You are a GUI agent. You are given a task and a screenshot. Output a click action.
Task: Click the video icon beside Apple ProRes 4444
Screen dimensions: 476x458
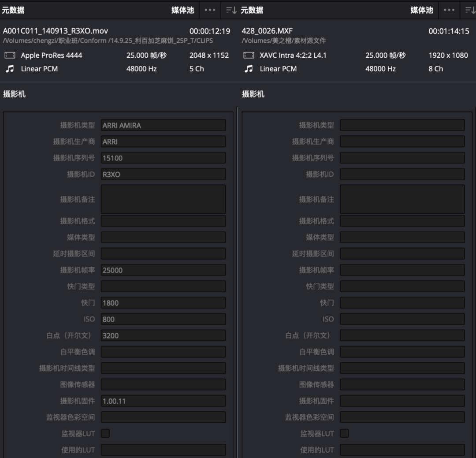click(x=10, y=56)
